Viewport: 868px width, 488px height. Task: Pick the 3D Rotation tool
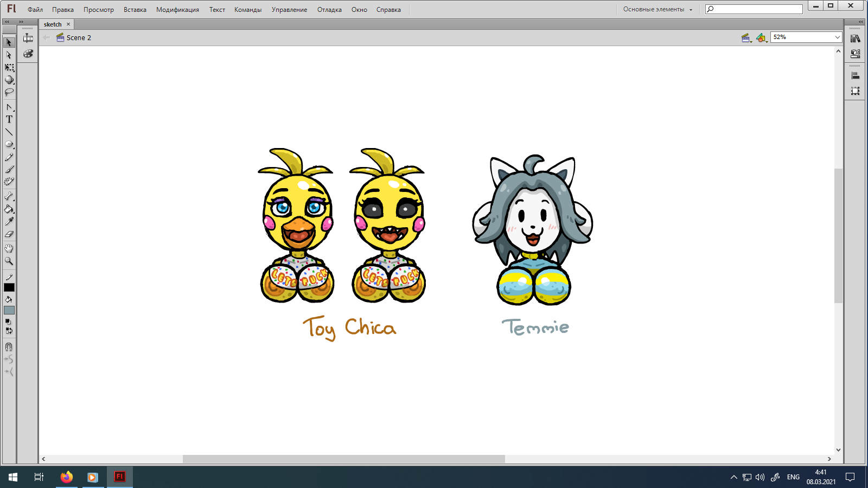click(9, 80)
